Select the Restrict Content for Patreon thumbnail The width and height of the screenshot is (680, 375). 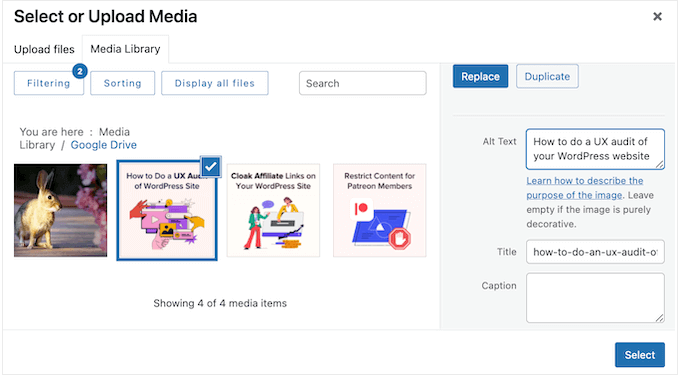coord(379,210)
